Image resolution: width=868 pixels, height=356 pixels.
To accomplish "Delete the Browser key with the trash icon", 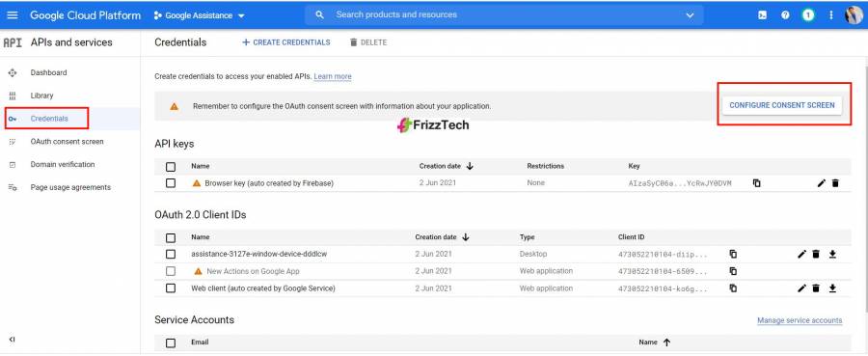I will 835,183.
